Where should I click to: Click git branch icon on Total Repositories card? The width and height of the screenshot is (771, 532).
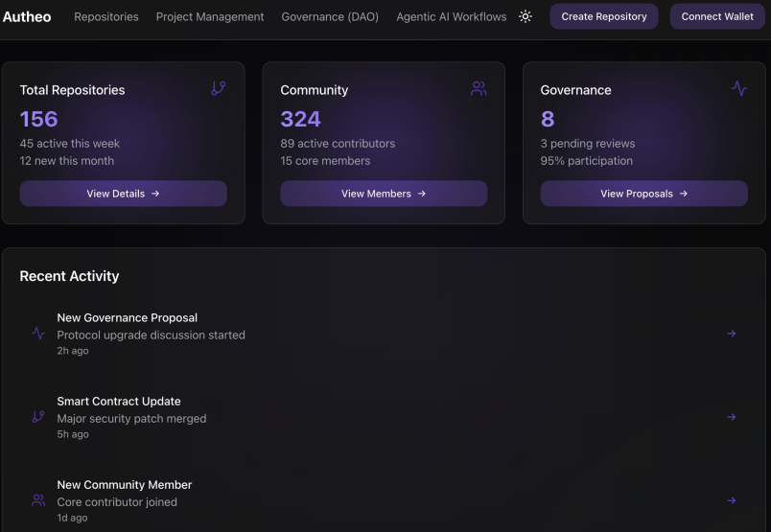click(x=219, y=88)
